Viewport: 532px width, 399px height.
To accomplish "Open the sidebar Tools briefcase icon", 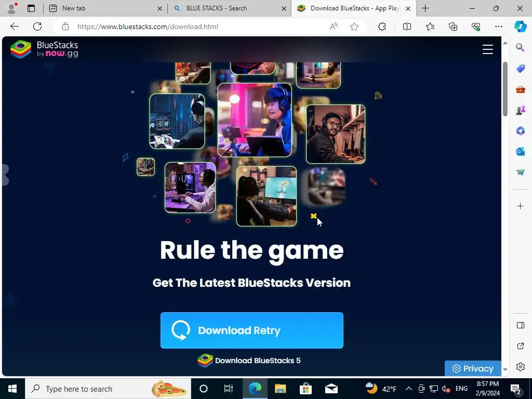I will point(520,89).
